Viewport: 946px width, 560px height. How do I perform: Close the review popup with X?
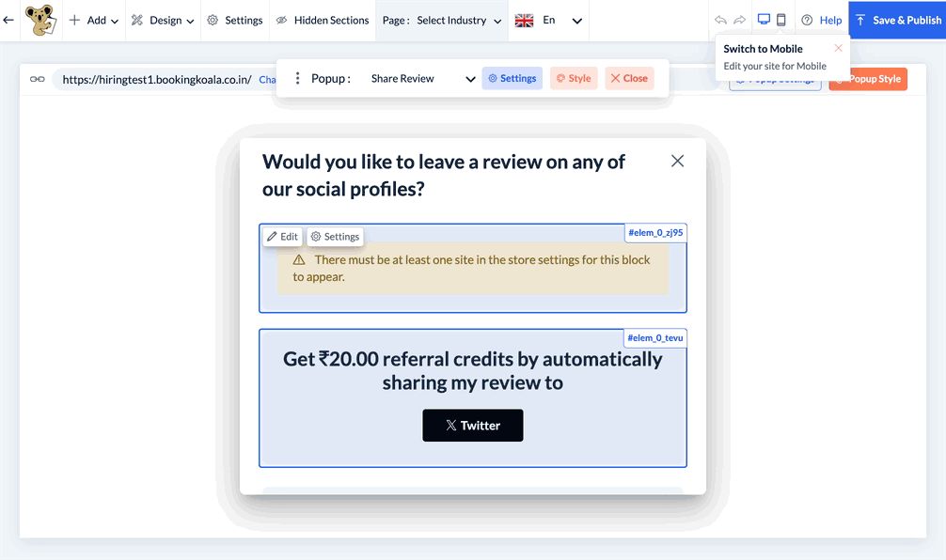tap(677, 162)
